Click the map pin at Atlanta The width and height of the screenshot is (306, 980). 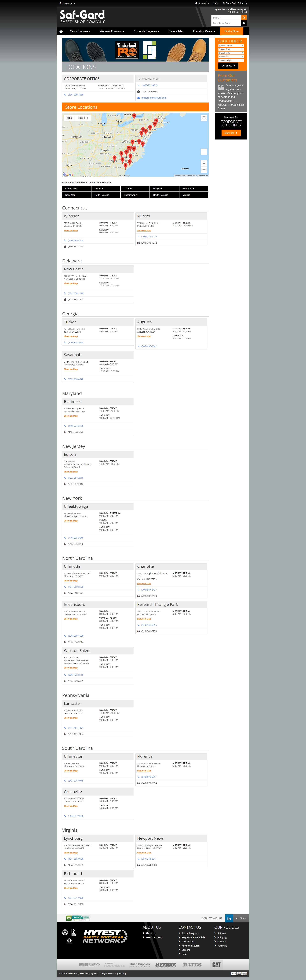[114, 158]
